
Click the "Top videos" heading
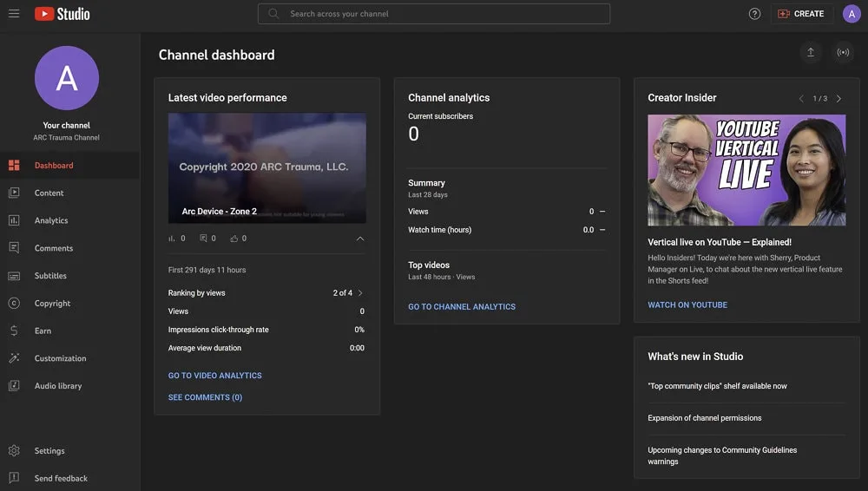tap(429, 265)
